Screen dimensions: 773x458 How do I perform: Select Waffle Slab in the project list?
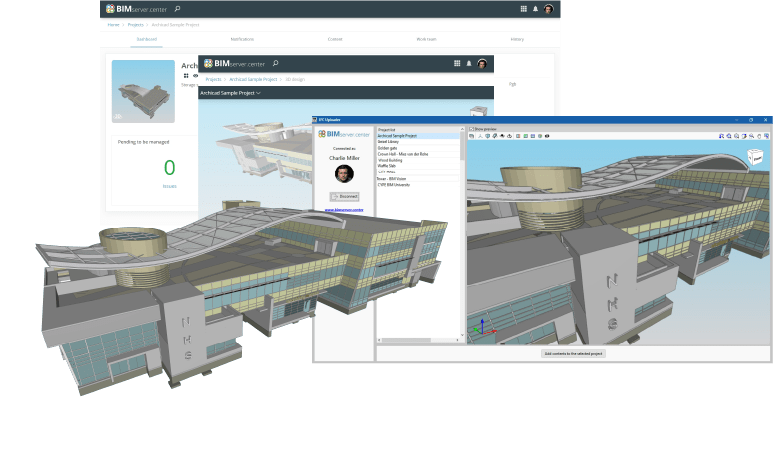tap(418, 166)
